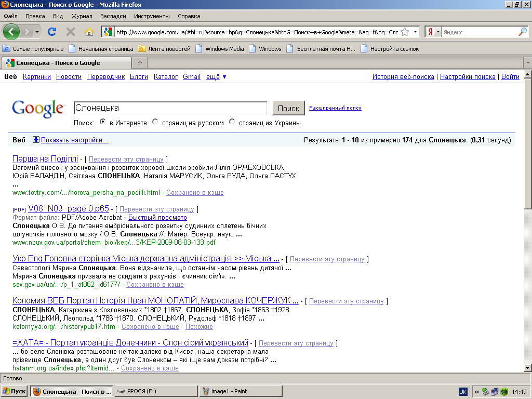532x399 pixels.
Task: Click the Поиск search button
Action: point(288,108)
